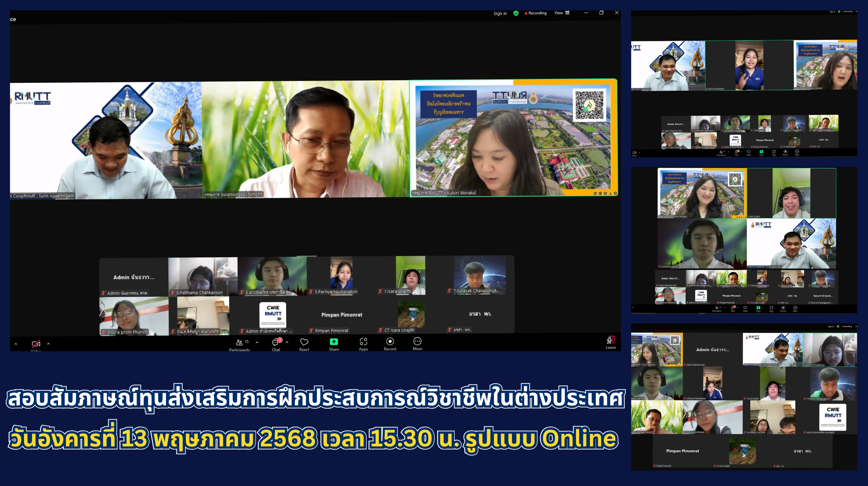The height and width of the screenshot is (486, 868).
Task: Expand audio options caret left of Video
Action: point(16,344)
